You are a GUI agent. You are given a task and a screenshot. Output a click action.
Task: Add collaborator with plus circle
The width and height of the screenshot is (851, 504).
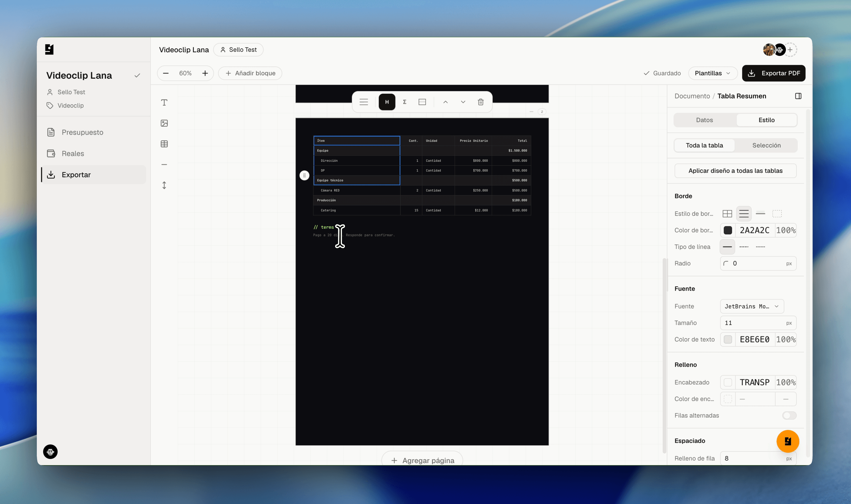point(790,50)
